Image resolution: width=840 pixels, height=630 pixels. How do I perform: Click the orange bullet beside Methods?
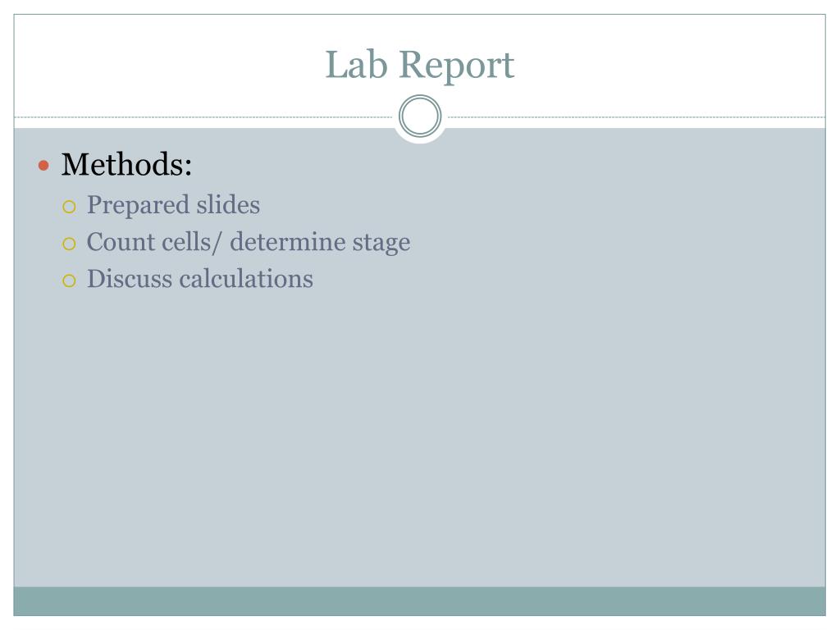44,166
